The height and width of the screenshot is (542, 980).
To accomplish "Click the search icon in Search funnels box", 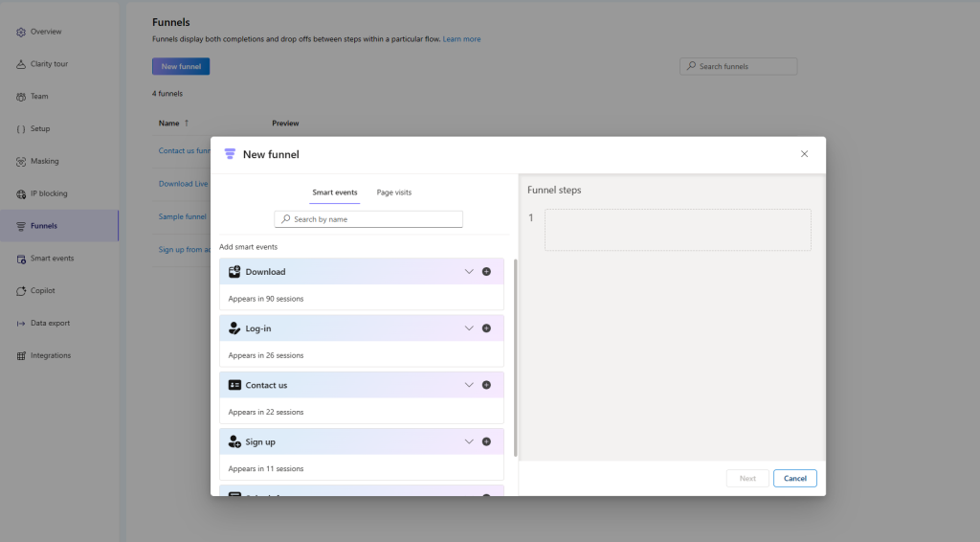I will 691,66.
